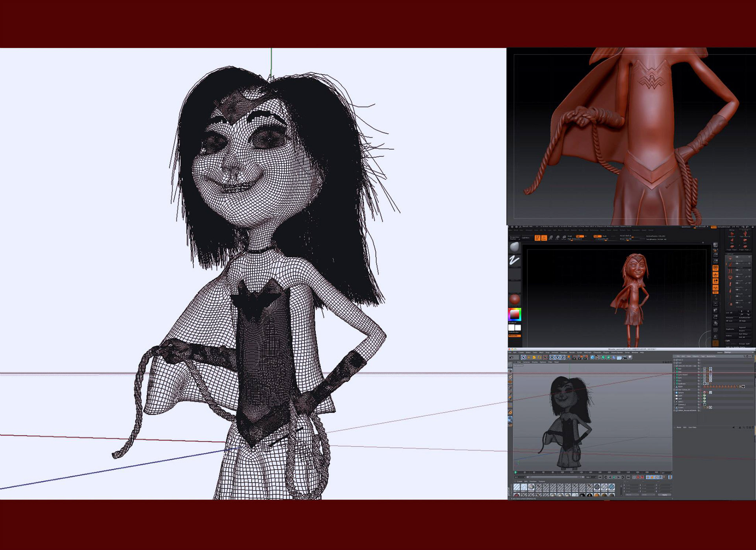Select the Eyebrows object in Object Manager
The image size is (756, 550).
[x=682, y=384]
